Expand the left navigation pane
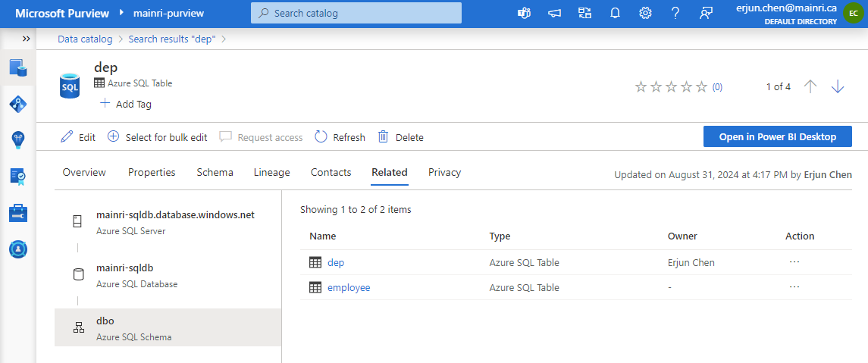This screenshot has width=868, height=363. click(27, 39)
